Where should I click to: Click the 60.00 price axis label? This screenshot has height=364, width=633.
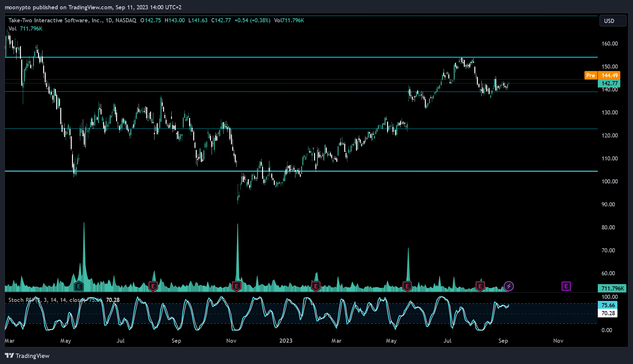608,273
